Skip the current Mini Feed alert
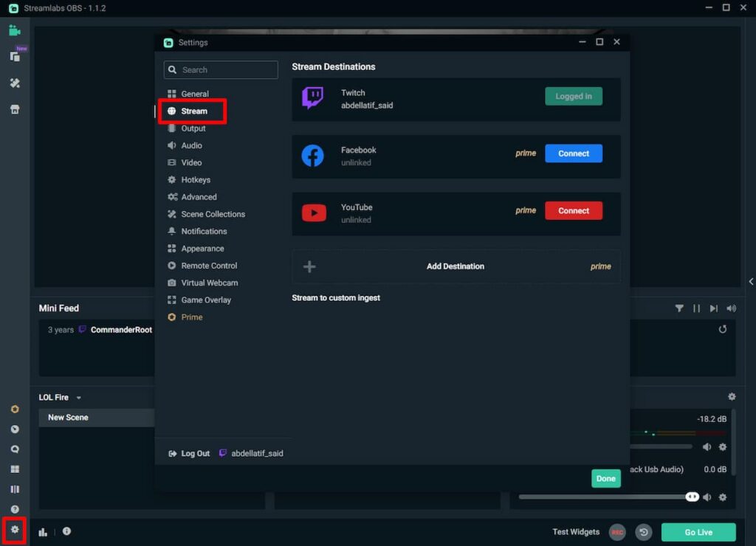The width and height of the screenshot is (756, 546). coord(714,308)
